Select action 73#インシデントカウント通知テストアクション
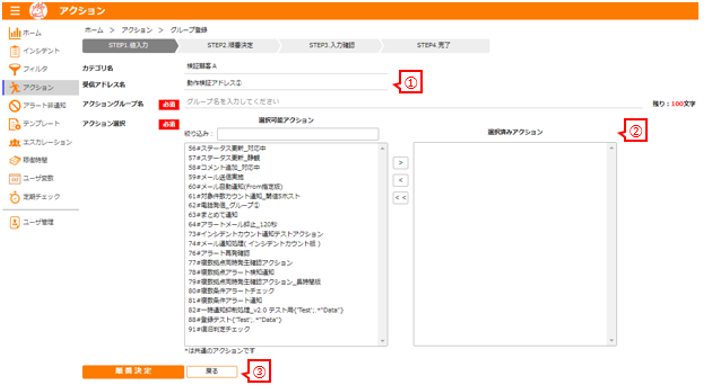707x390 pixels. 256,234
